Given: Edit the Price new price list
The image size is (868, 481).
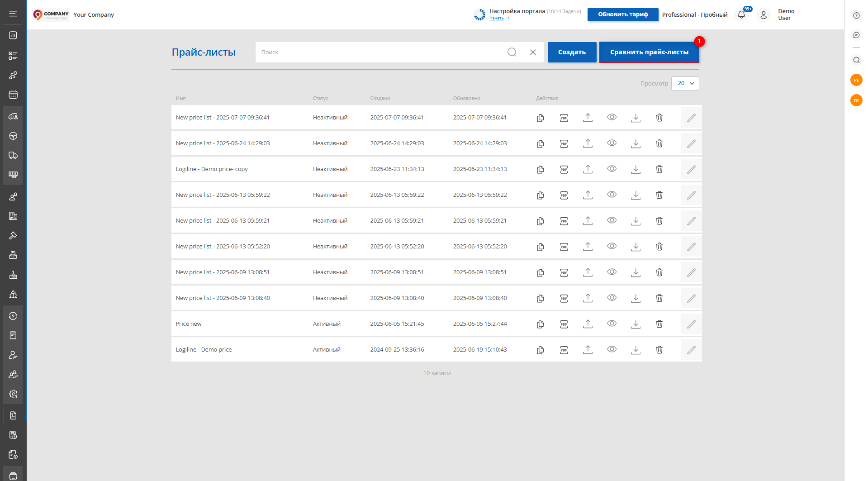Looking at the screenshot, I should (x=691, y=324).
